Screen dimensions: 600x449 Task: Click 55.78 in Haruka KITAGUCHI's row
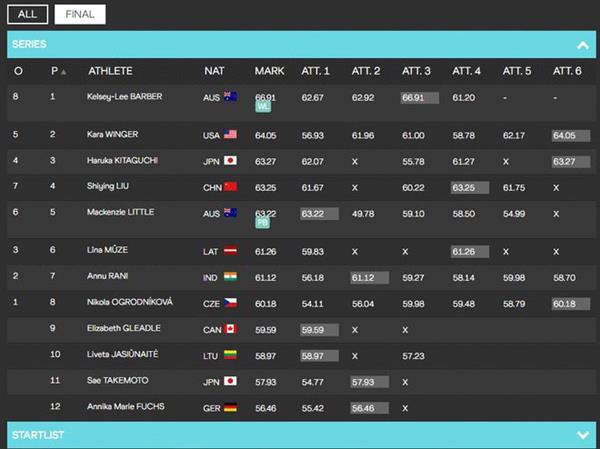(x=413, y=162)
